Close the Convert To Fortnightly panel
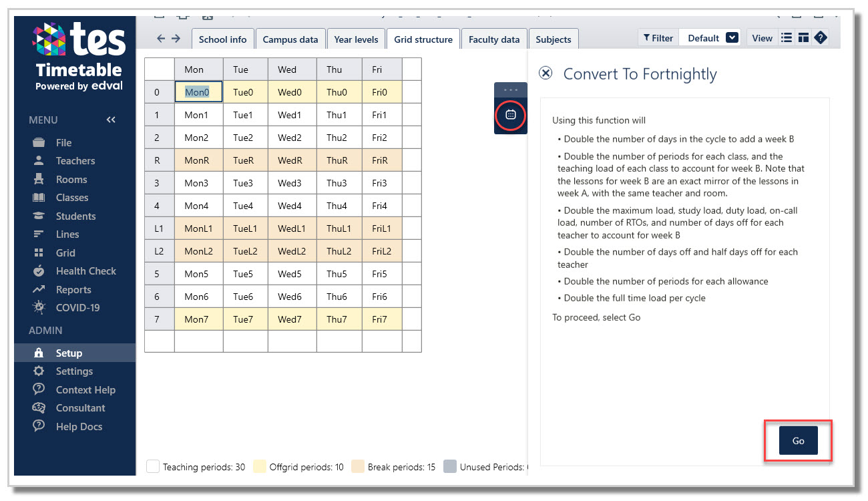Screen dimensions: 868x501 [x=546, y=73]
